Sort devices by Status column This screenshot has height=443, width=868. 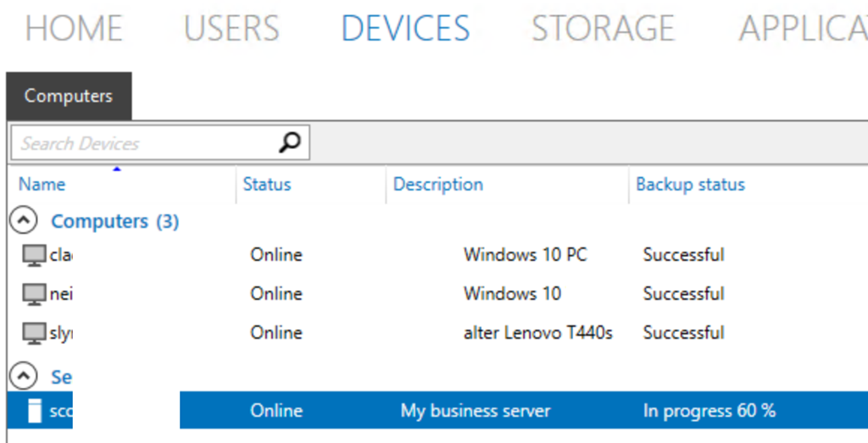pos(267,184)
